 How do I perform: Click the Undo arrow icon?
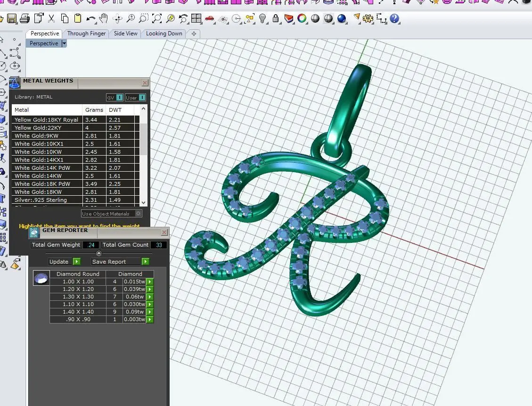[x=90, y=18]
